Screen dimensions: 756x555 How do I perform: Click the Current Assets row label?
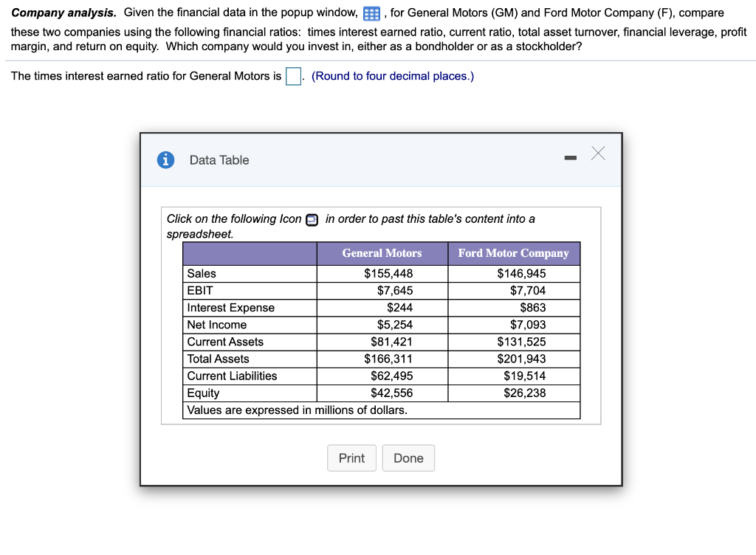click(225, 342)
